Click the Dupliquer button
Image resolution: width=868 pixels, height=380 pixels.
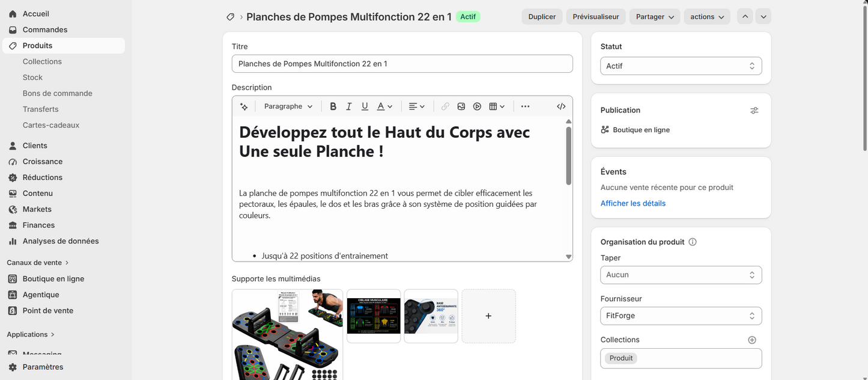click(x=542, y=17)
